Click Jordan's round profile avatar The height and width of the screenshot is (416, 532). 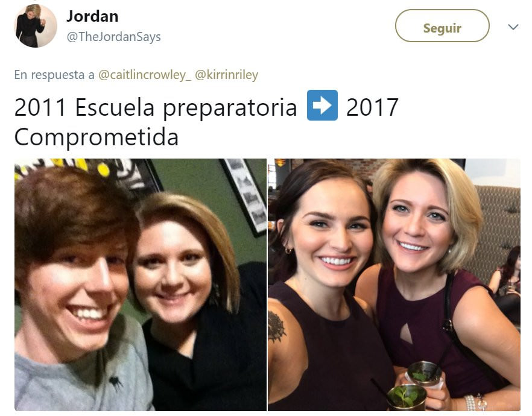[36, 26]
